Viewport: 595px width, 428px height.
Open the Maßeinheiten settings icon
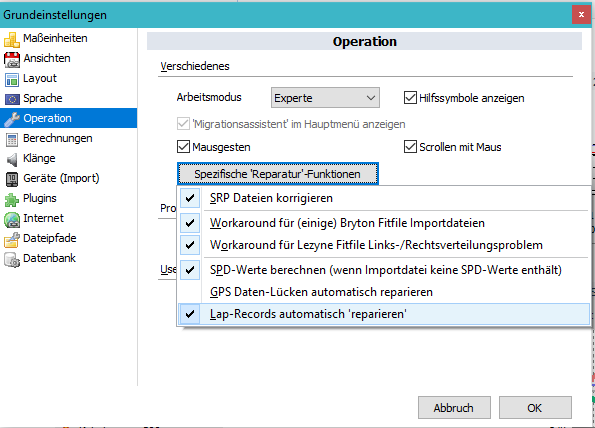tap(12, 39)
